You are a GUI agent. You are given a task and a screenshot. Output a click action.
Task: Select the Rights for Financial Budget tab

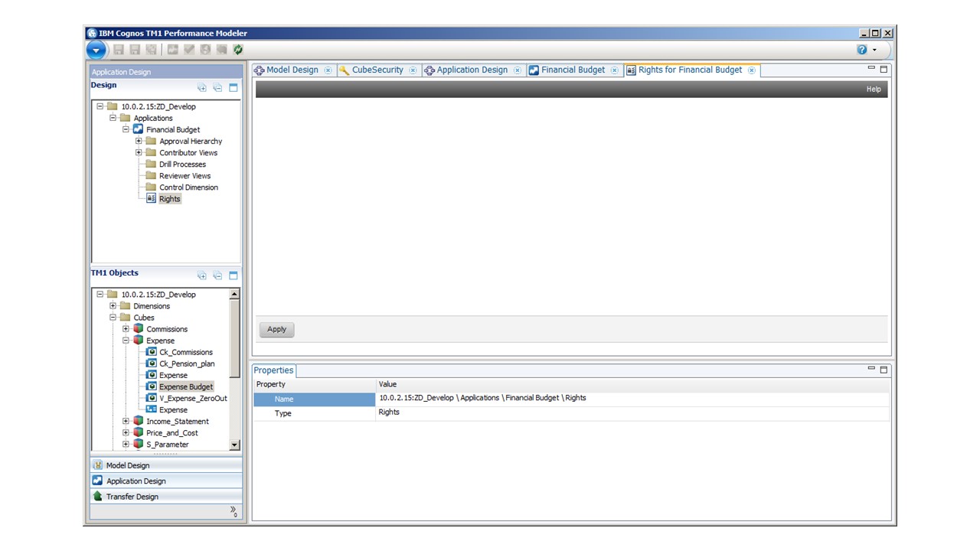691,70
